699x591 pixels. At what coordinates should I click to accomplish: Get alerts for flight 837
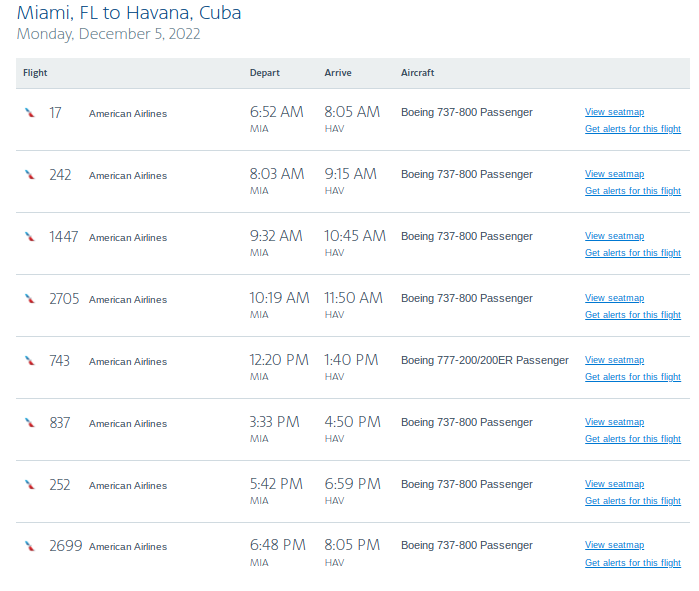633,439
